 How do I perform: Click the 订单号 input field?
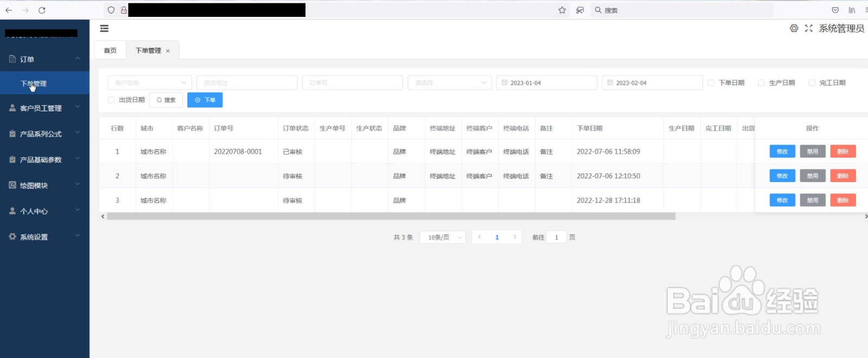pos(353,83)
